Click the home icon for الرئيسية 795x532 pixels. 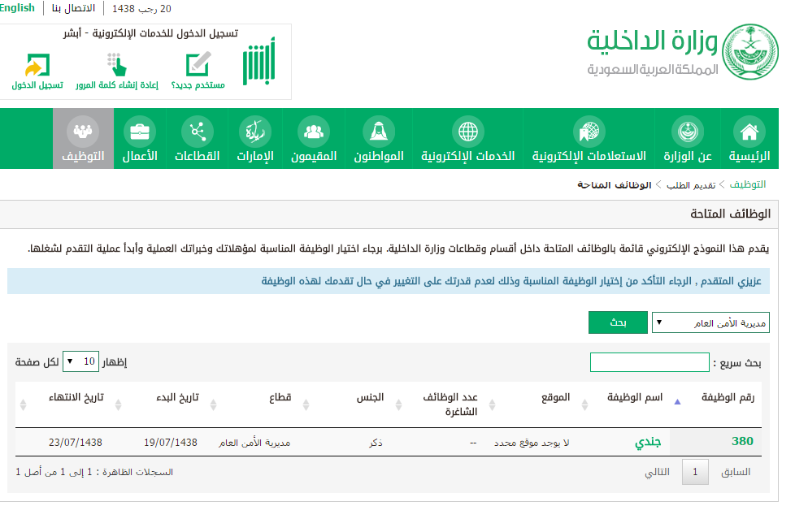click(x=749, y=132)
